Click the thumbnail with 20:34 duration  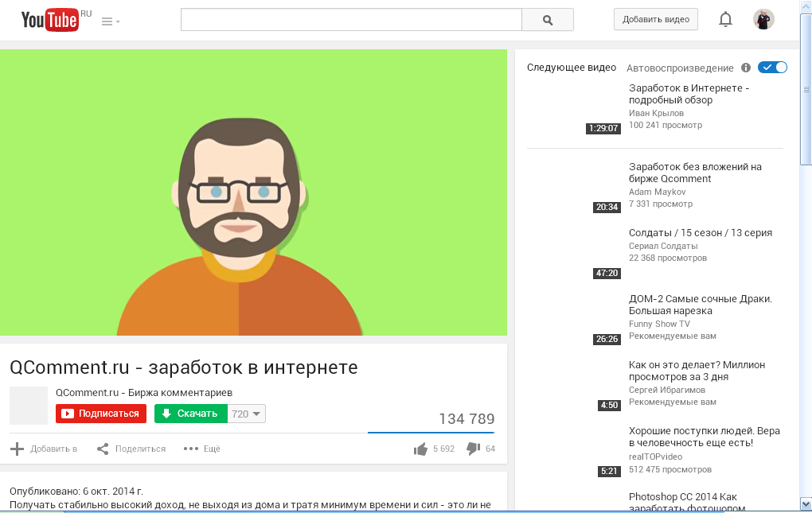point(574,187)
